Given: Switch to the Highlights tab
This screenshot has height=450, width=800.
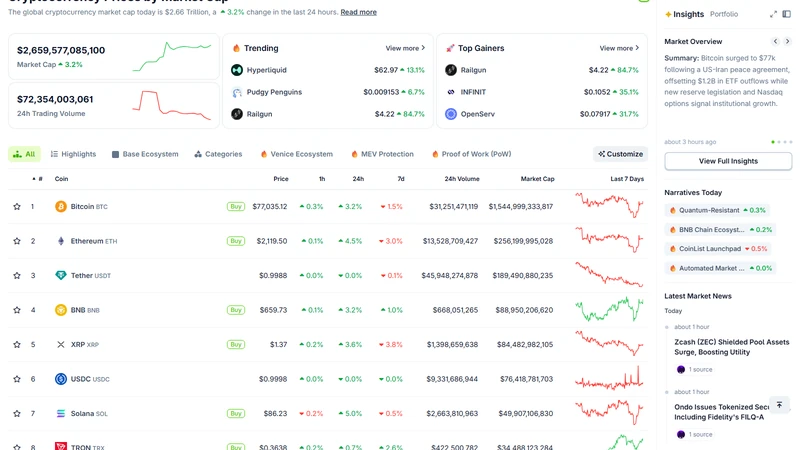Looking at the screenshot, I should [73, 154].
